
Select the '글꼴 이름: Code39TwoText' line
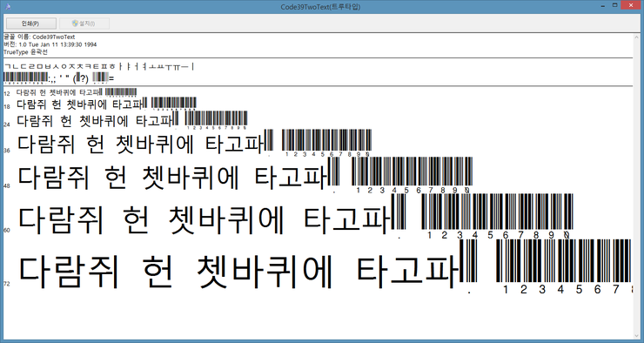39,37
